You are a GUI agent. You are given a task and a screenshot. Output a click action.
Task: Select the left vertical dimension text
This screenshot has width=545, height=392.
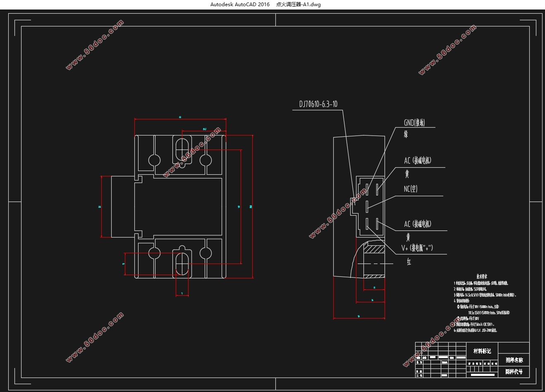(100, 207)
